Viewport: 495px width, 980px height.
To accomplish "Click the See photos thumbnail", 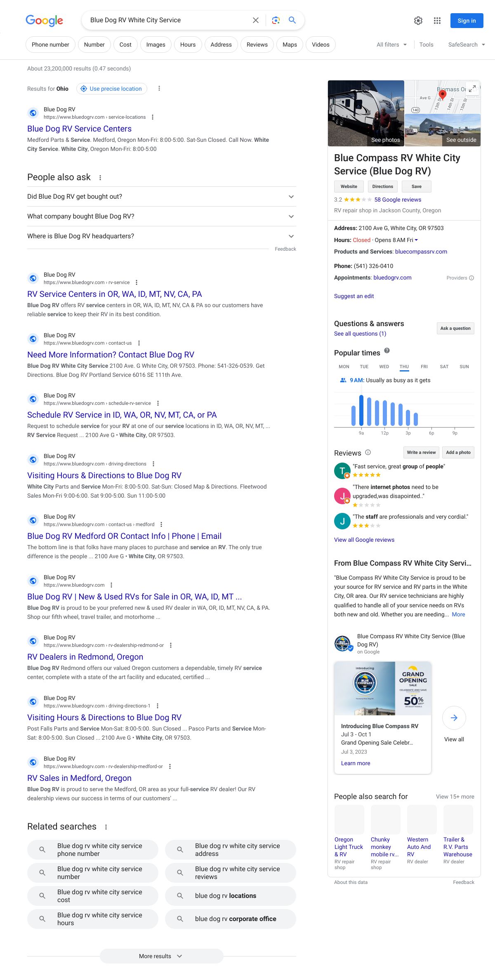I will (x=366, y=113).
